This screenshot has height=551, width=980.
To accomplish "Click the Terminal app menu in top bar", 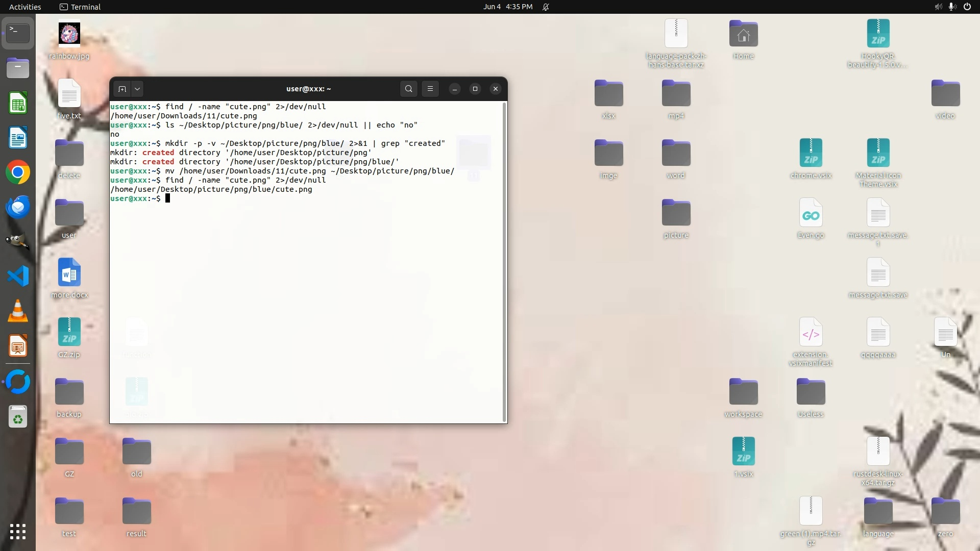I will (80, 7).
